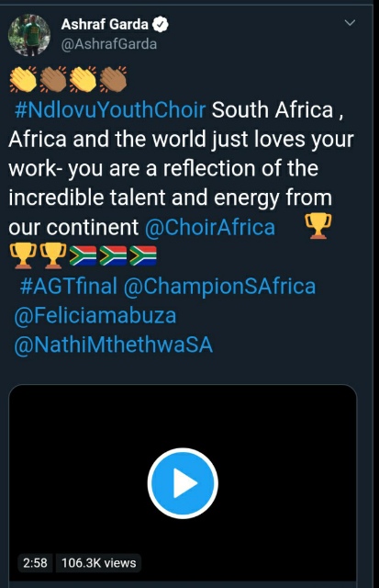
Task: Click the last South African flag emoji
Action: (x=143, y=255)
